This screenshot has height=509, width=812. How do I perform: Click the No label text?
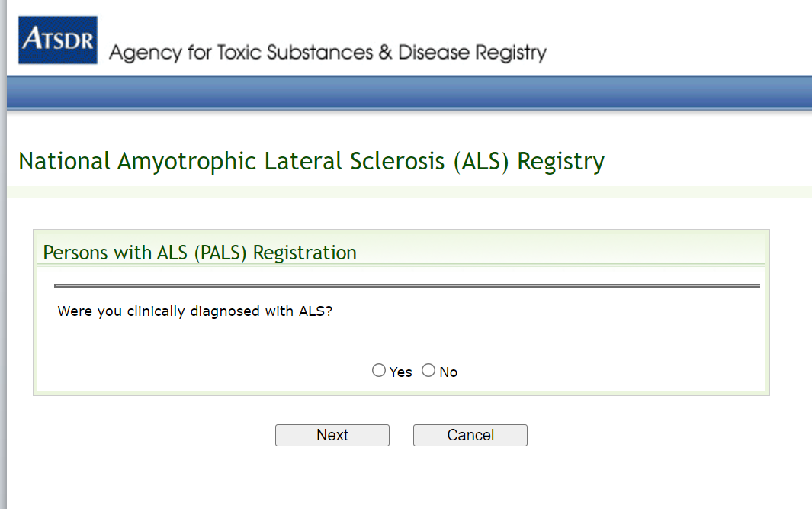[448, 372]
